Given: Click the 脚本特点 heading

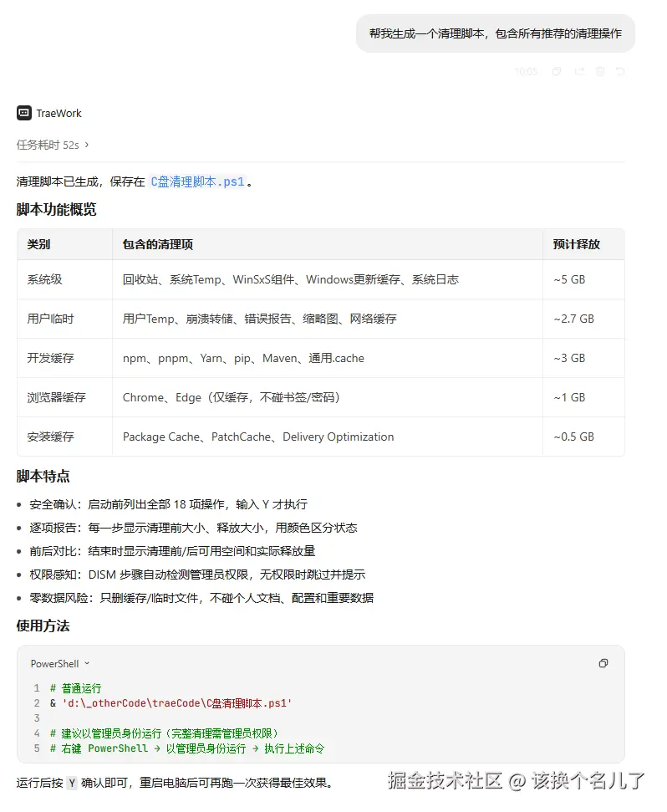Looking at the screenshot, I should point(43,477).
